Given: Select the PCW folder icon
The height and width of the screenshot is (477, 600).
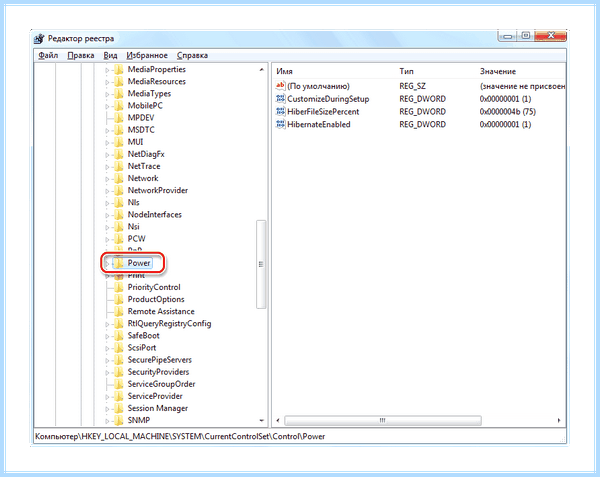Looking at the screenshot, I should (119, 239).
